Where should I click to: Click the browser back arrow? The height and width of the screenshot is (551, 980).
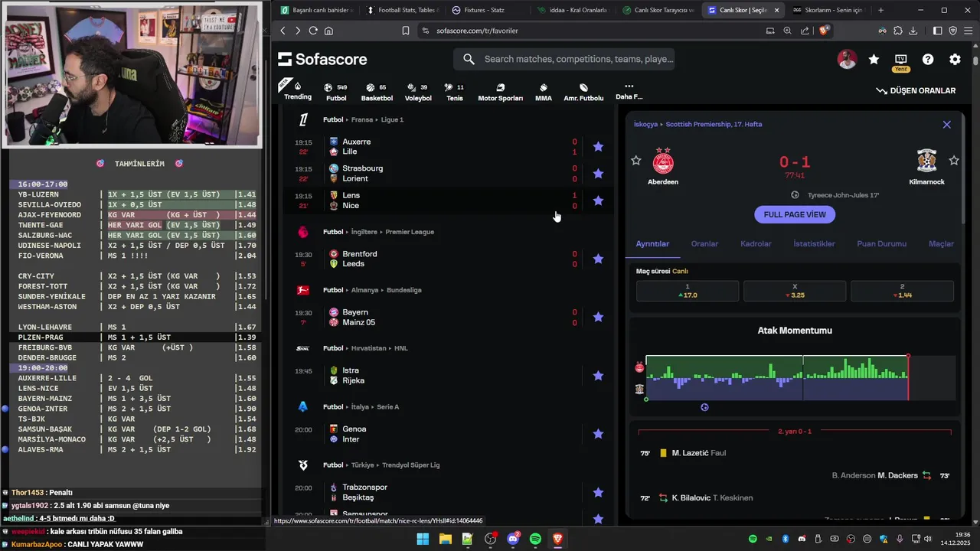tap(283, 31)
